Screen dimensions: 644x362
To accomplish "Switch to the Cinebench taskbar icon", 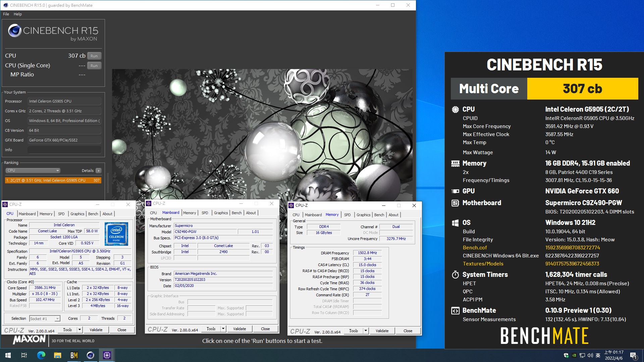I will (90, 355).
